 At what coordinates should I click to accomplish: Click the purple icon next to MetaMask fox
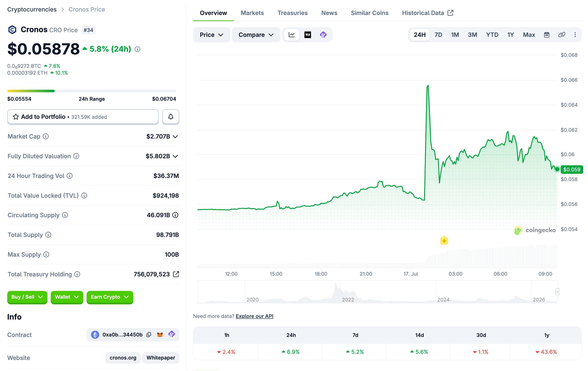pyautogui.click(x=172, y=334)
